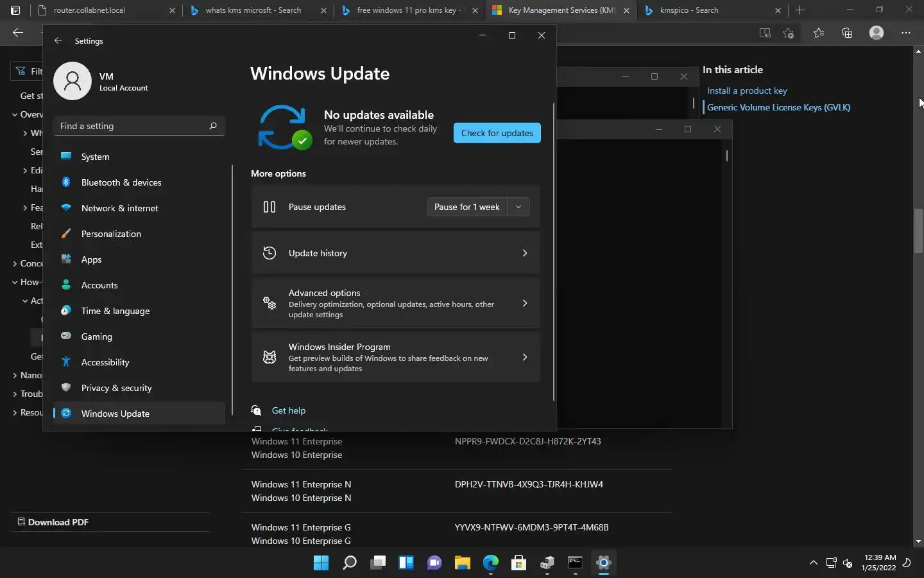Image resolution: width=924 pixels, height=578 pixels.
Task: Click browser back arrow
Action: [17, 33]
